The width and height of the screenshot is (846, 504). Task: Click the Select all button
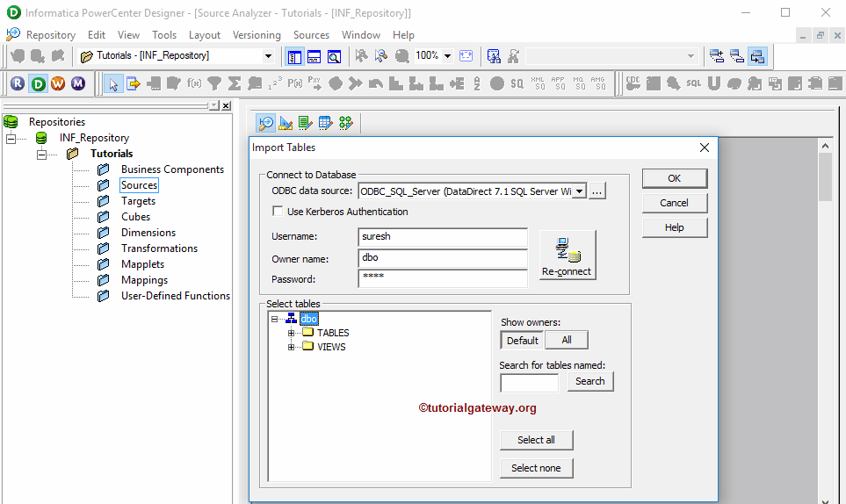tap(536, 440)
